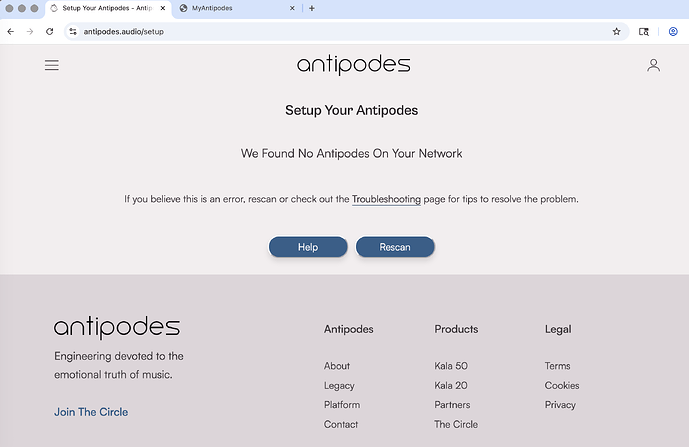
Task: Open the Contact footer link
Action: pos(341,425)
